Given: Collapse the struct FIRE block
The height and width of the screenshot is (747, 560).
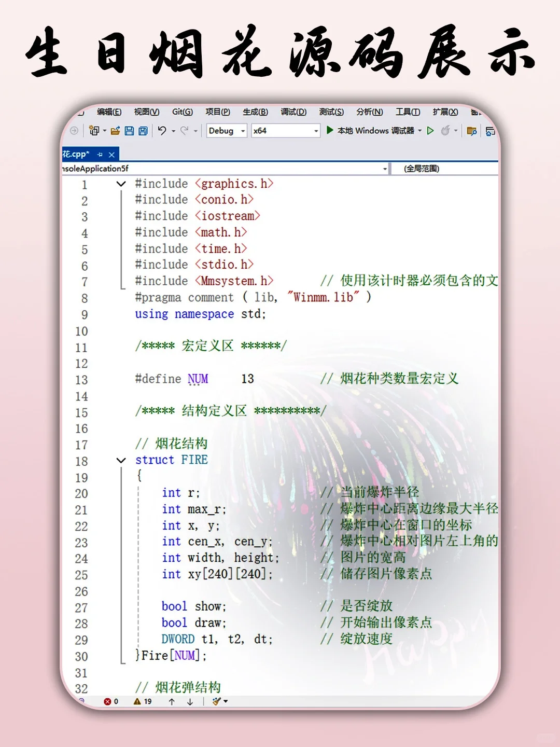Looking at the screenshot, I should click(x=121, y=460).
